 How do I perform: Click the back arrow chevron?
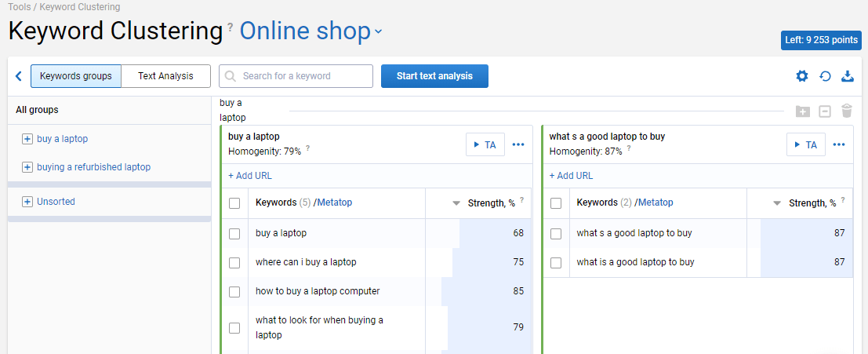[x=18, y=76]
